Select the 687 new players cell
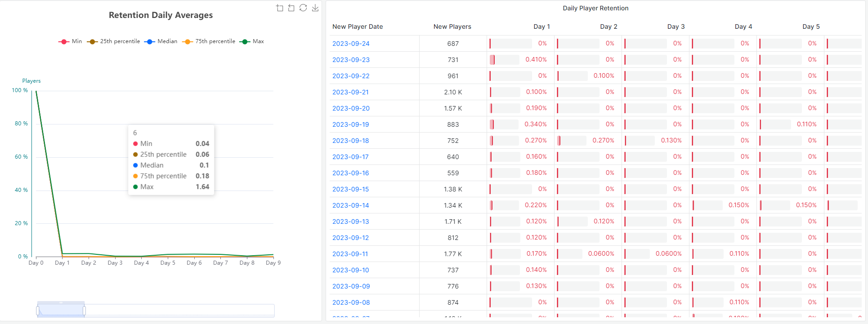 point(453,44)
